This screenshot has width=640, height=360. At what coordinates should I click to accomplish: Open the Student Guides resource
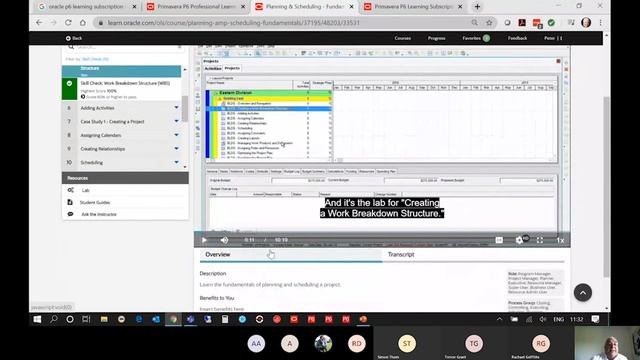click(95, 202)
